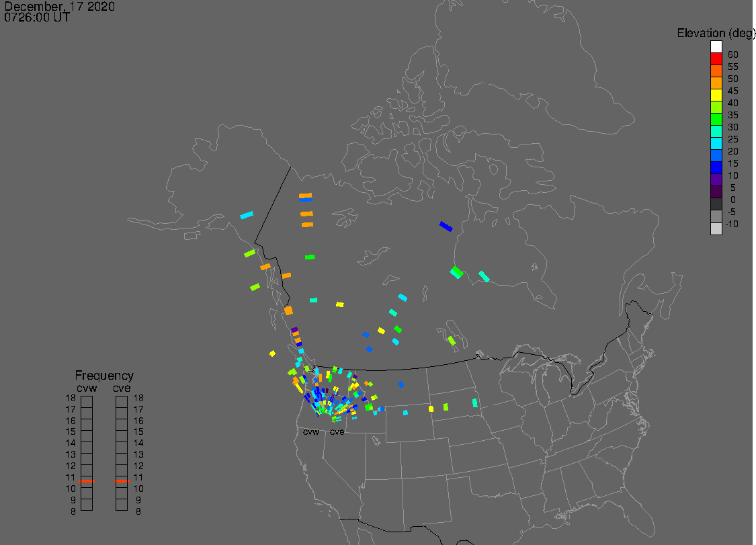Click the '-10' elevation legend label
The width and height of the screenshot is (756, 545).
pos(732,224)
